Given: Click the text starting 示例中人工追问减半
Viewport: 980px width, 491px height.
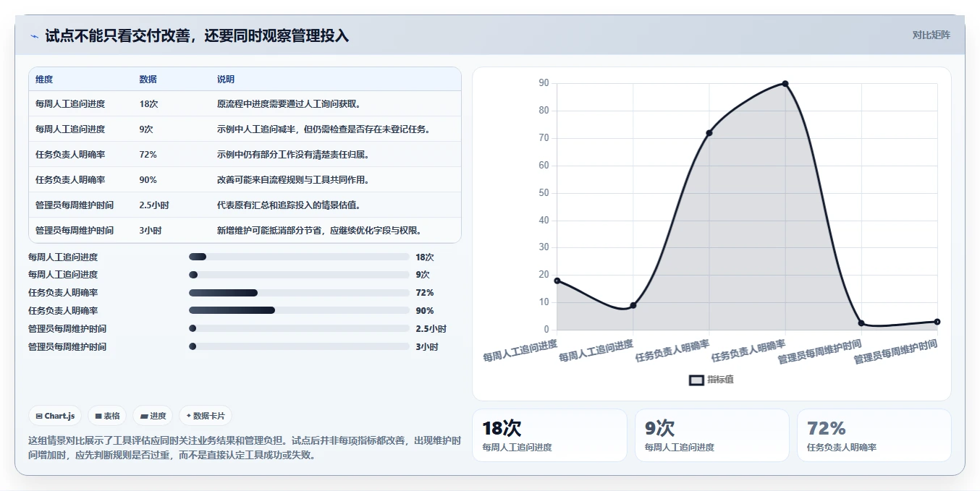Looking at the screenshot, I should tap(324, 129).
